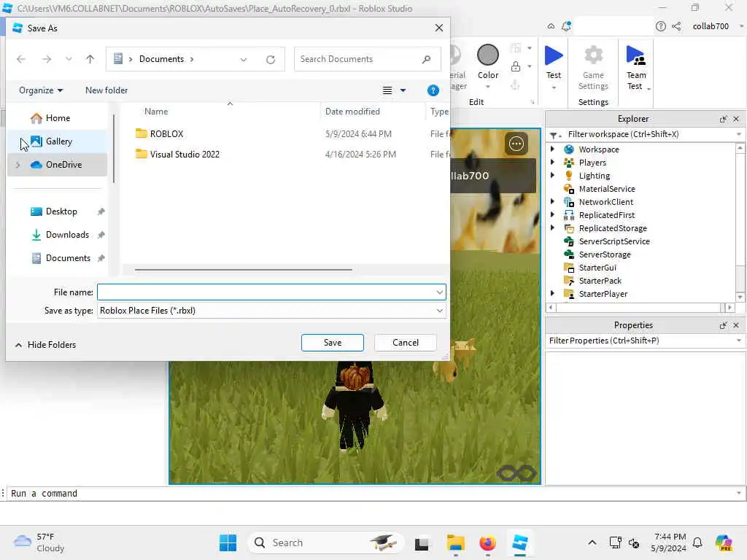Click the Color swatch circle
Viewport: 747px width, 560px height.
(x=488, y=55)
